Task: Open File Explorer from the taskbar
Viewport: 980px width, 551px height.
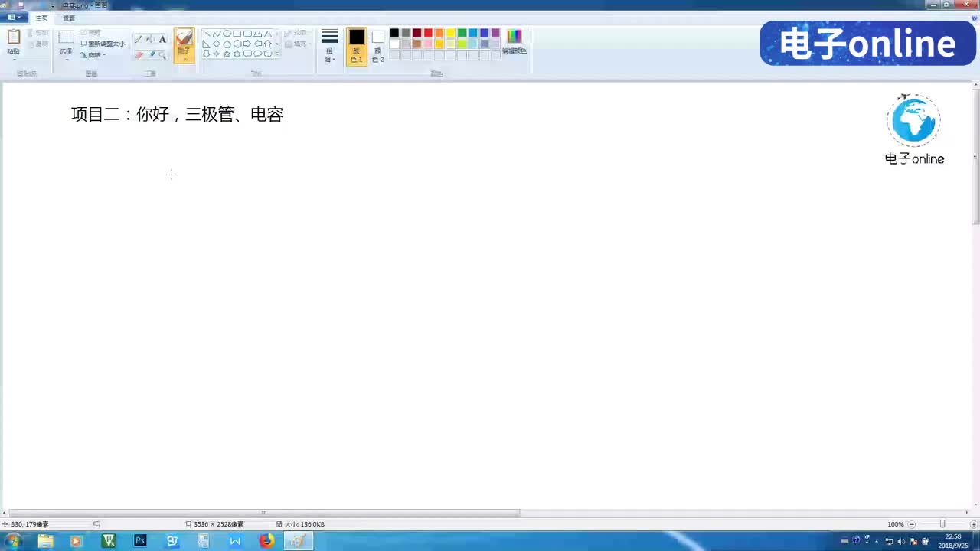Action: point(45,541)
